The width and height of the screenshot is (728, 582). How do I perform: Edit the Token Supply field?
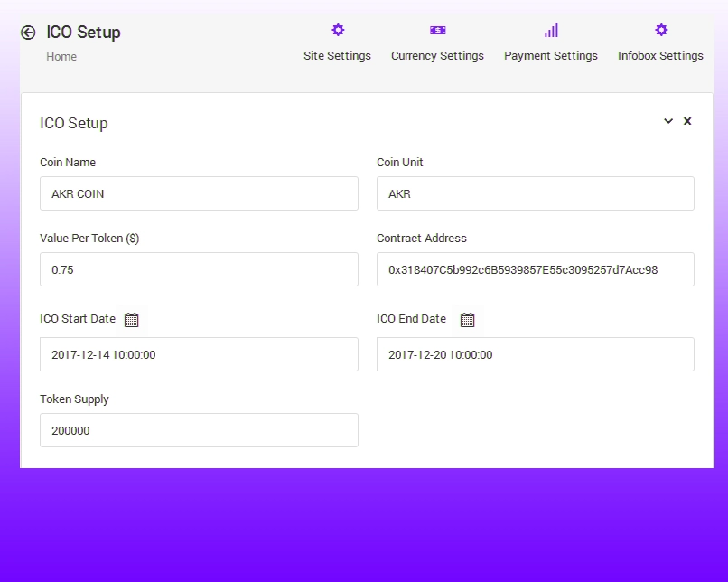coord(199,430)
